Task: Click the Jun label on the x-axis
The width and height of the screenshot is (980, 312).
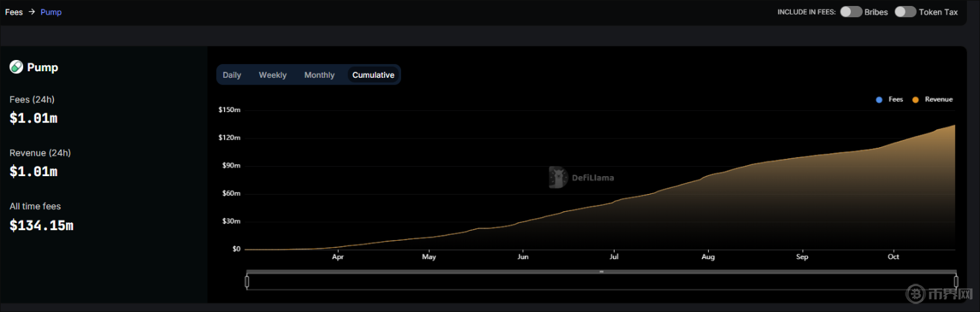Action: pyautogui.click(x=523, y=257)
